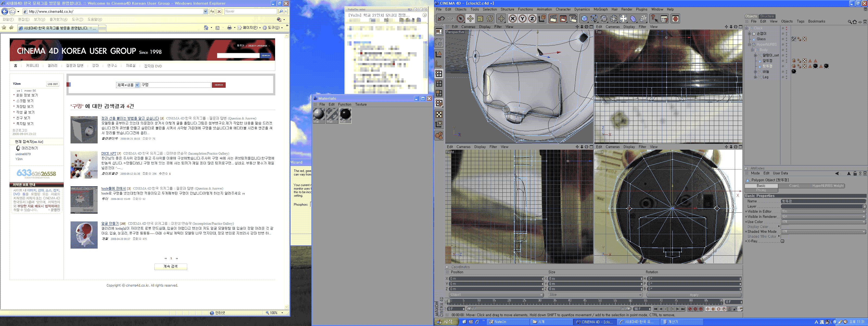This screenshot has width=868, height=326.
Task: Open the Array modeling objects icon
Action: (614, 18)
